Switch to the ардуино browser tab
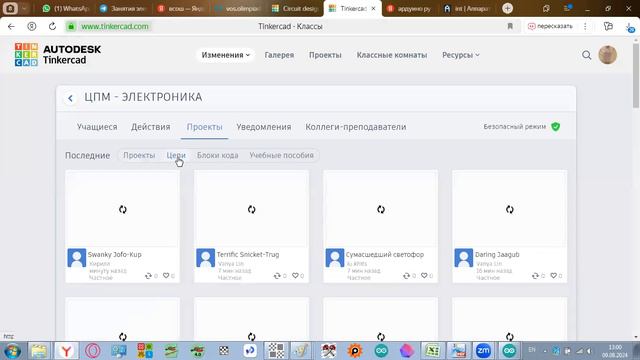This screenshot has width=640, height=360. pos(409,8)
